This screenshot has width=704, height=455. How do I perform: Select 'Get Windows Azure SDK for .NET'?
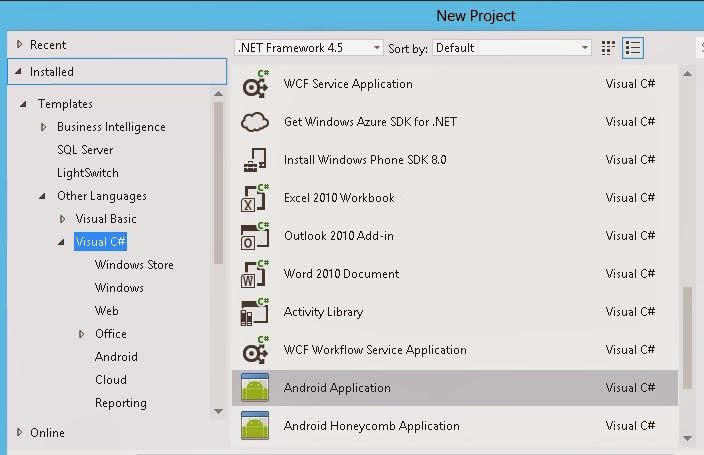370,122
